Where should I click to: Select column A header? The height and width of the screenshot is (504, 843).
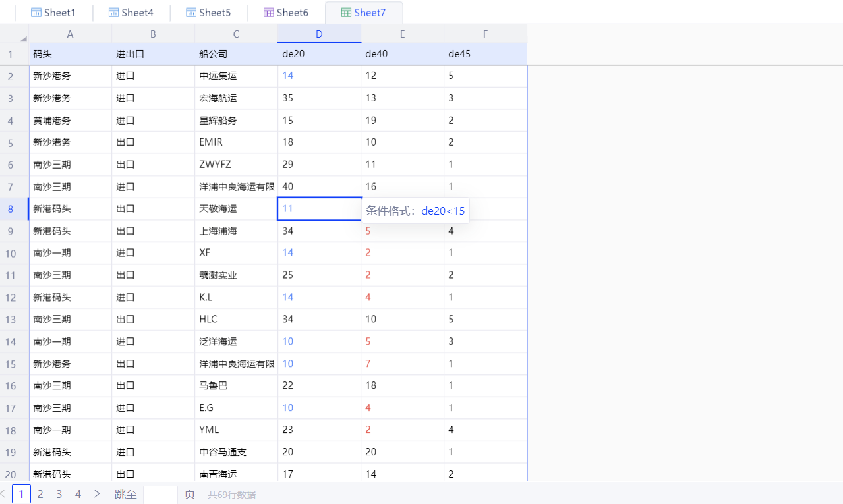(70, 34)
